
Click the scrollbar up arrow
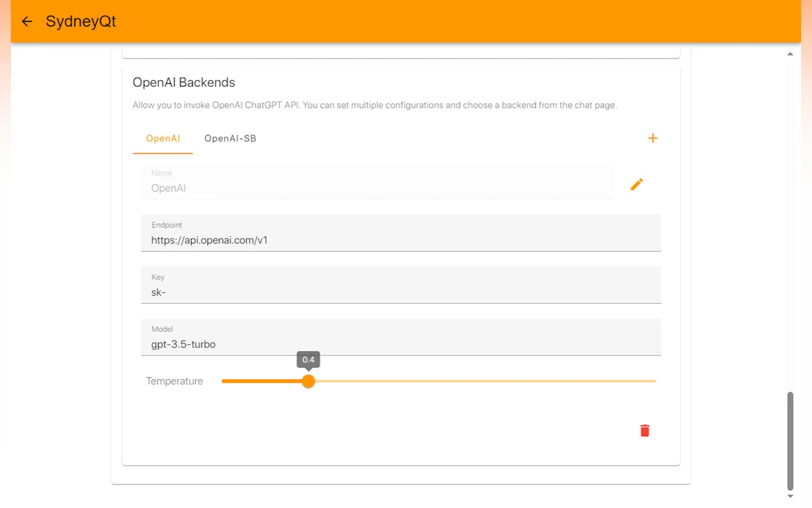(x=790, y=54)
